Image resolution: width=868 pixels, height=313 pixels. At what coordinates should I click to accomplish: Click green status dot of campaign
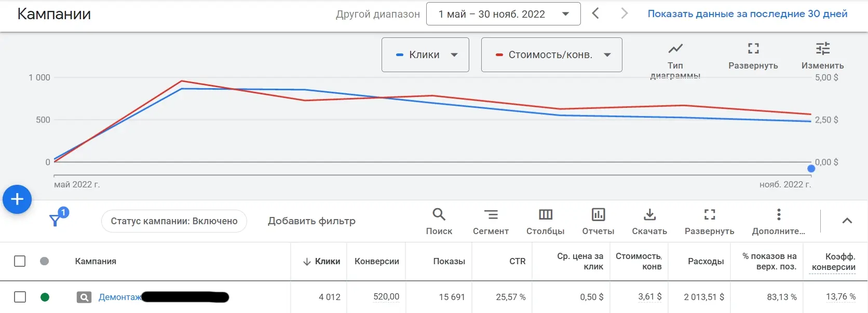tap(45, 297)
